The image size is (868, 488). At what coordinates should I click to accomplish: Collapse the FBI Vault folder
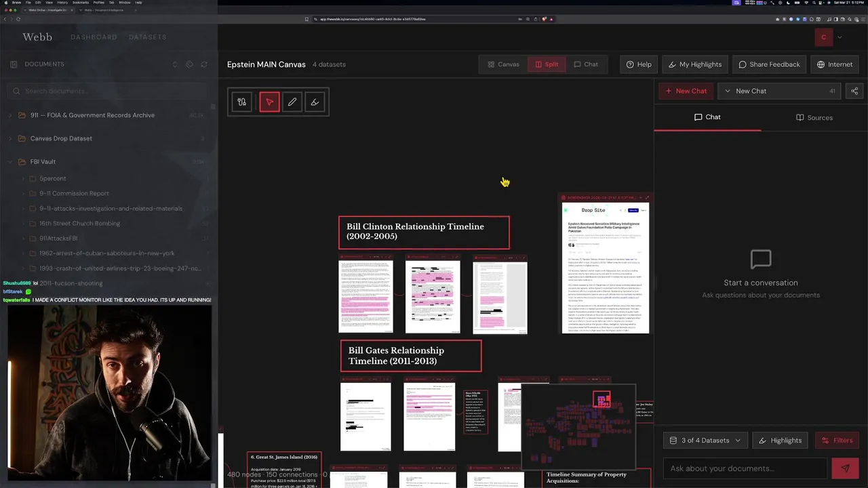[10, 161]
